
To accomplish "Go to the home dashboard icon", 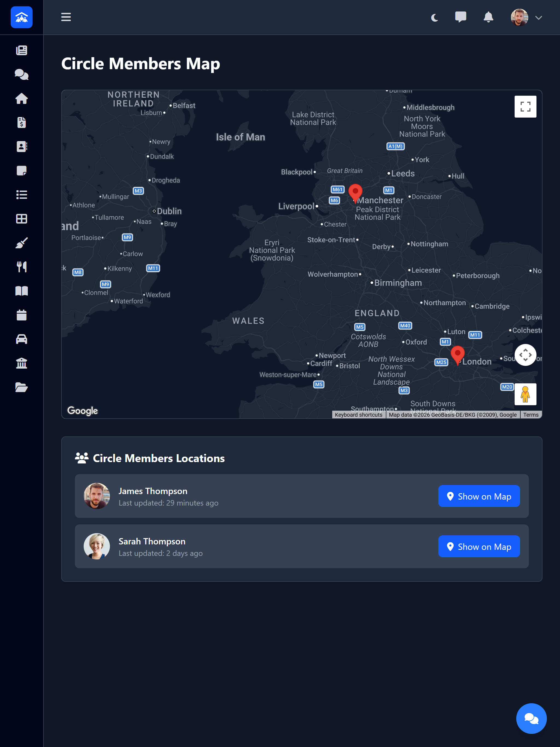I will [21, 99].
